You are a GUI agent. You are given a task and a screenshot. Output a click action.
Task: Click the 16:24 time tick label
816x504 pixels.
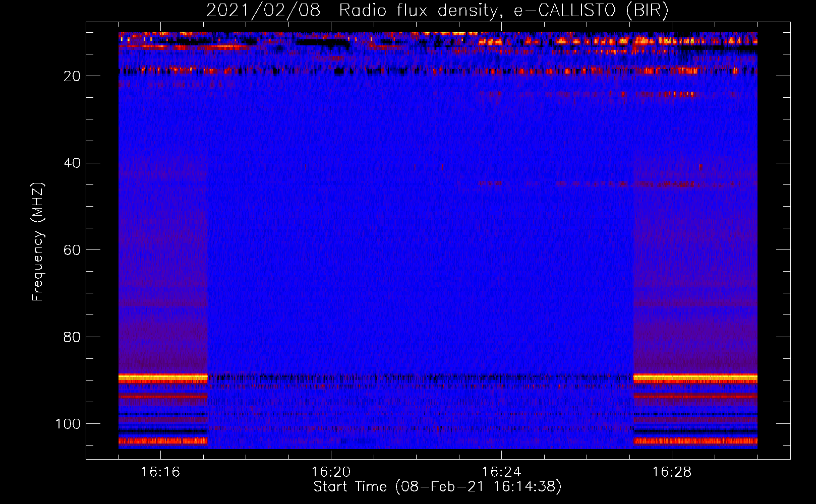(x=501, y=472)
